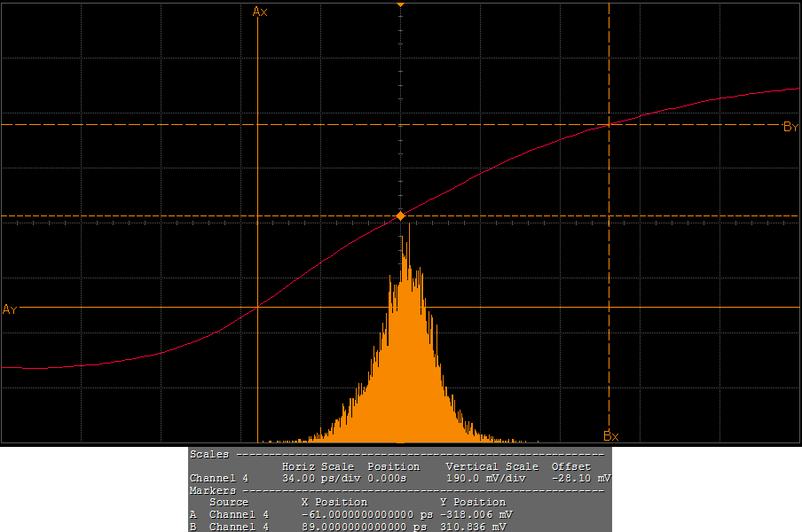
Task: Click the 190.0 mV/div vertical scale value
Action: click(x=485, y=478)
